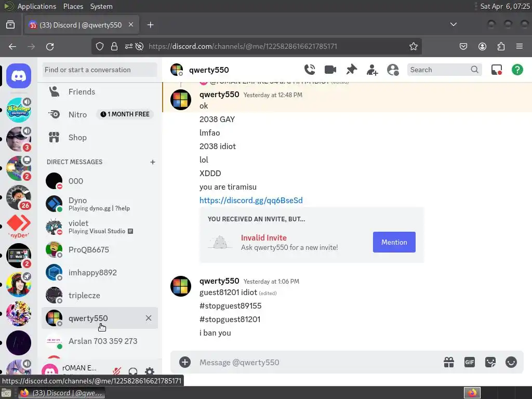Add friends to DM icon
This screenshot has height=399, width=532.
point(372,70)
